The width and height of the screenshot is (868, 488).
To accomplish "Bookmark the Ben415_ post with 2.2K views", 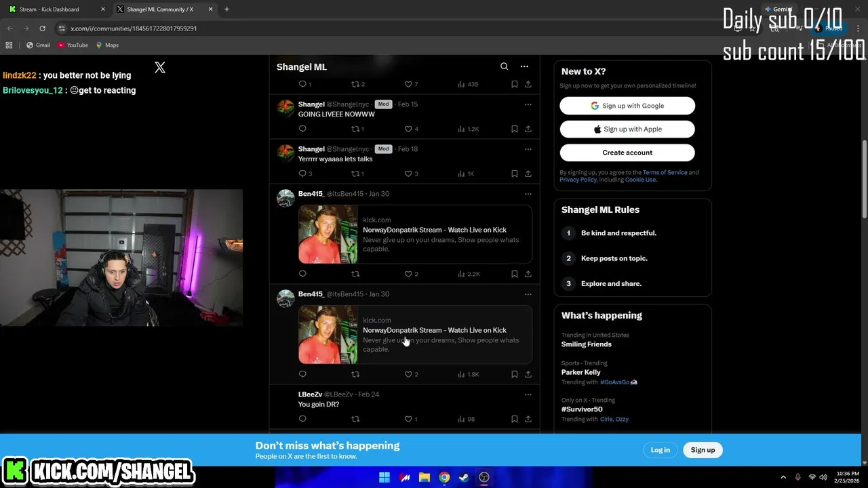I will tap(515, 274).
